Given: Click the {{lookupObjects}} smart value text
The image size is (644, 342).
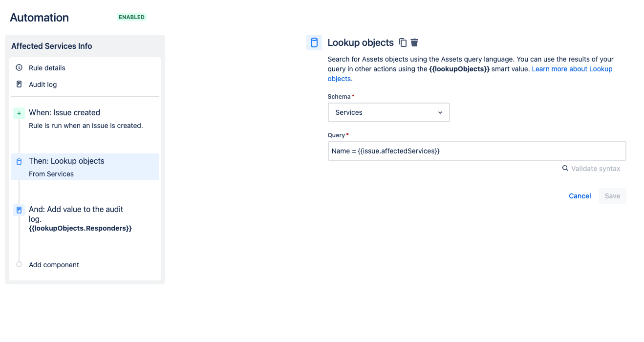Looking at the screenshot, I should pyautogui.click(x=459, y=69).
